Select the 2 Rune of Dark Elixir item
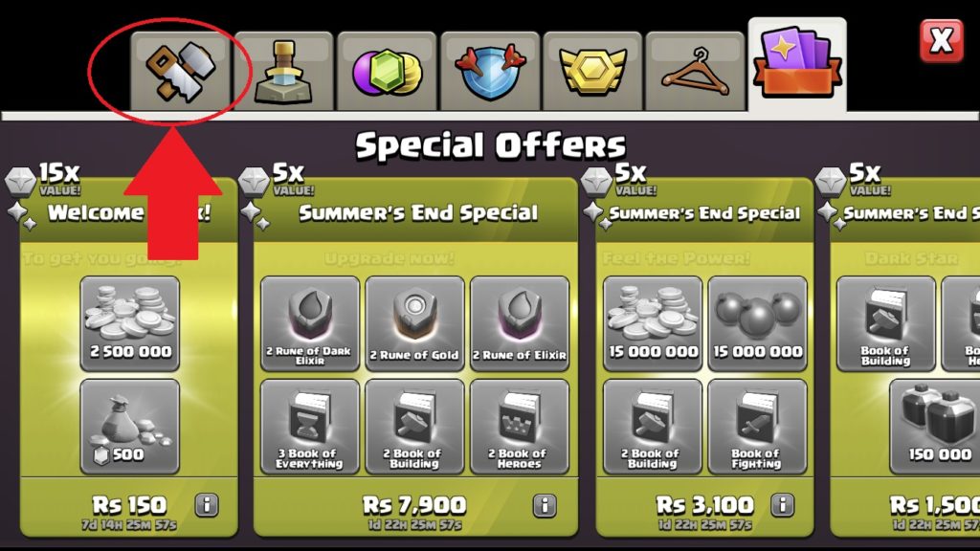 pos(310,323)
